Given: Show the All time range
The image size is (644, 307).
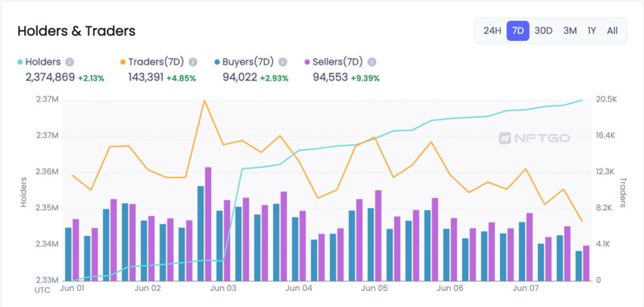Looking at the screenshot, I should pyautogui.click(x=612, y=31).
